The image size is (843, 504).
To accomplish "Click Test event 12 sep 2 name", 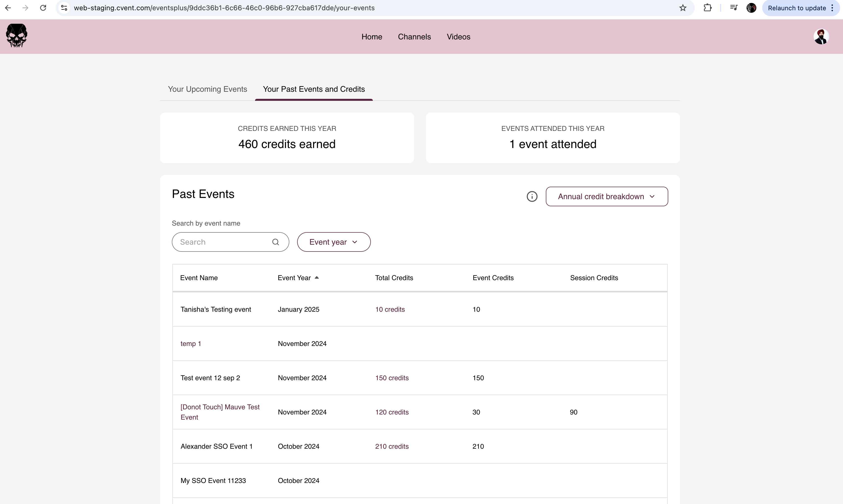I will pos(210,378).
